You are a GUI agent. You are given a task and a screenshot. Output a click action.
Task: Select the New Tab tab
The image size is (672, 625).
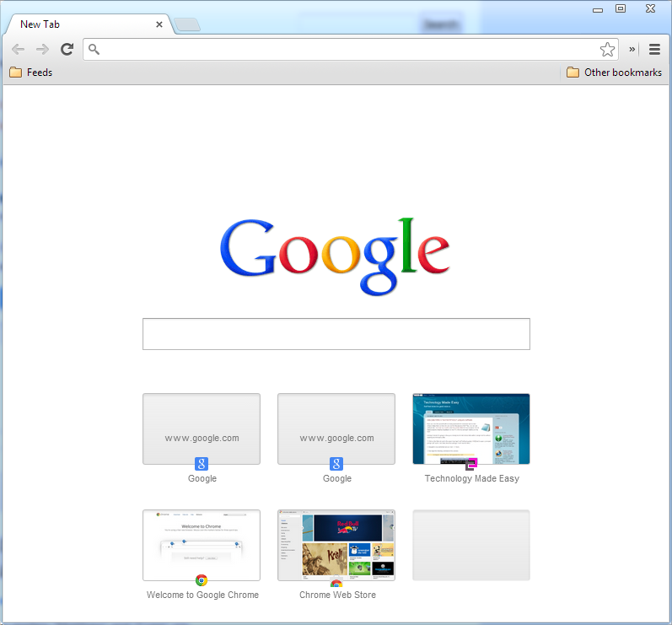pos(88,24)
